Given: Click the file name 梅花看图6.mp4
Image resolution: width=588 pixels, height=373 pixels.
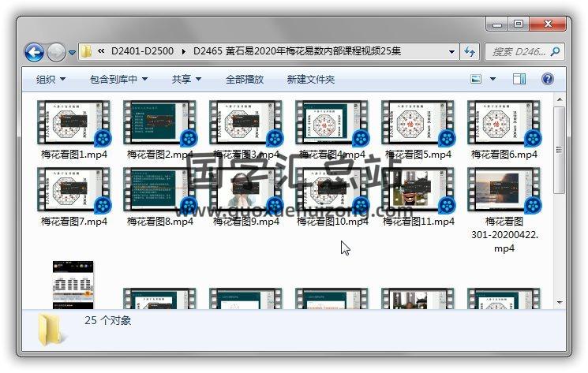Looking at the screenshot, I should click(504, 155).
